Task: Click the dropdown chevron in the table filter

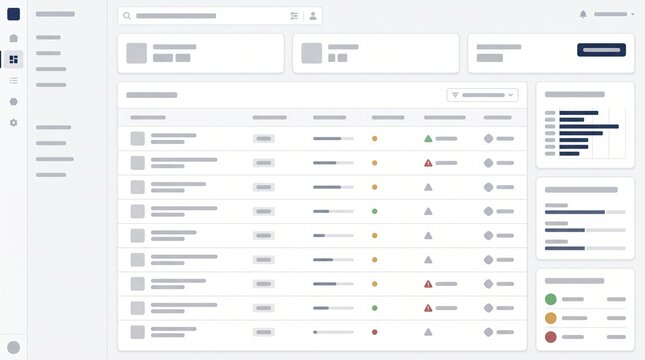Action: (x=510, y=95)
